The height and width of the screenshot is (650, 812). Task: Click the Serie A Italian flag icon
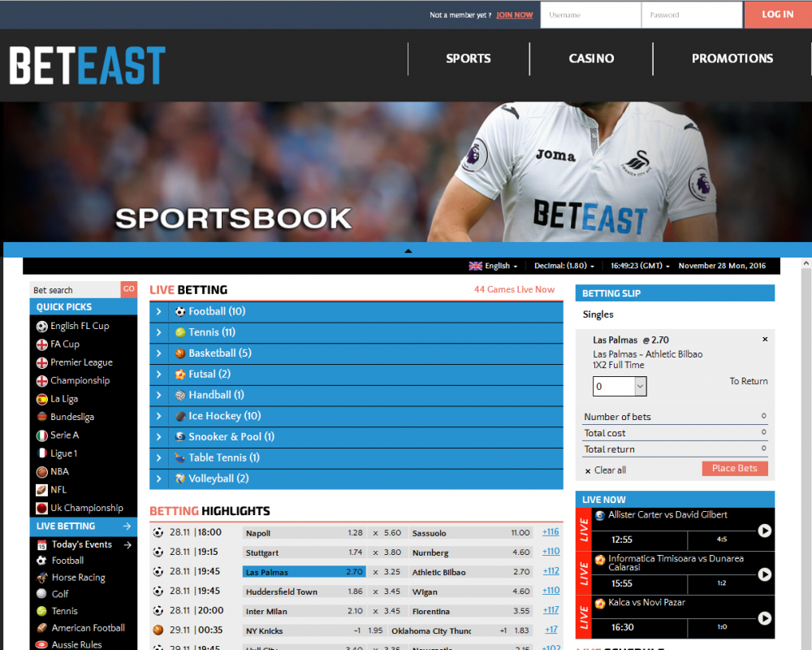(x=42, y=435)
